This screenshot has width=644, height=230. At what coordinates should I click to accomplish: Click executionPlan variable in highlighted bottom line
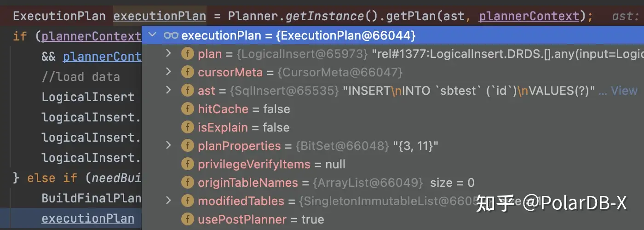point(88,218)
